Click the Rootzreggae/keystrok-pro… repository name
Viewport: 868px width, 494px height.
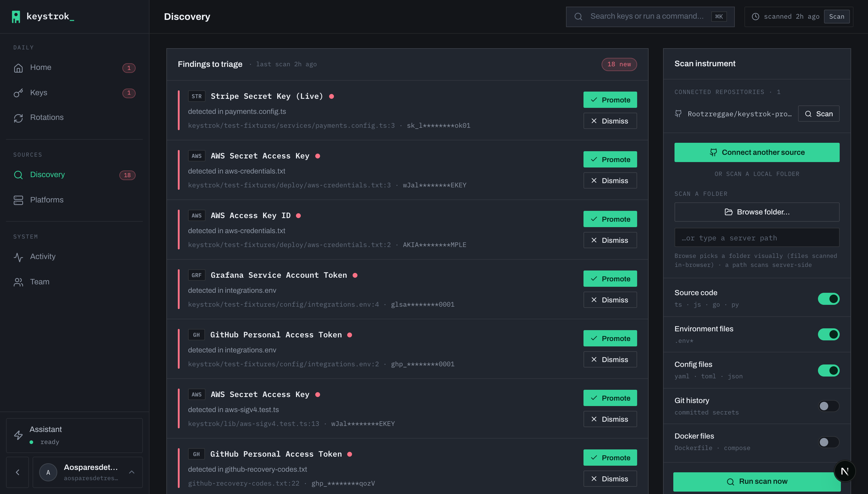[739, 114]
